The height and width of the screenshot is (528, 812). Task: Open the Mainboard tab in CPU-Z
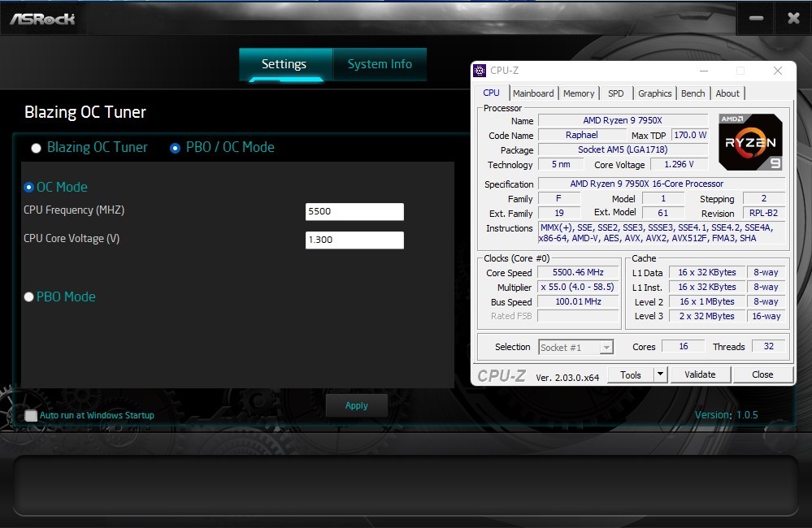533,93
